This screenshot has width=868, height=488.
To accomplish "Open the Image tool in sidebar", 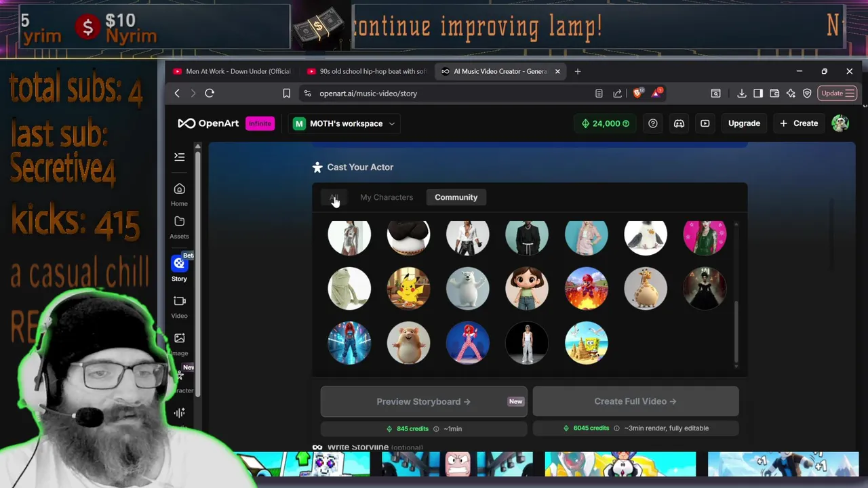I will [179, 344].
